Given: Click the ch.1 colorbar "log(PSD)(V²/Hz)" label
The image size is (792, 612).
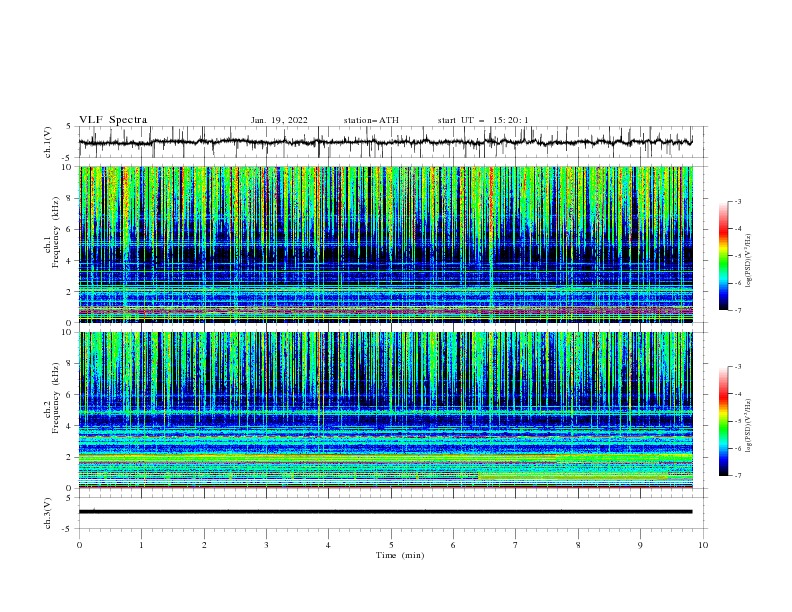Looking at the screenshot, I should 749,261.
